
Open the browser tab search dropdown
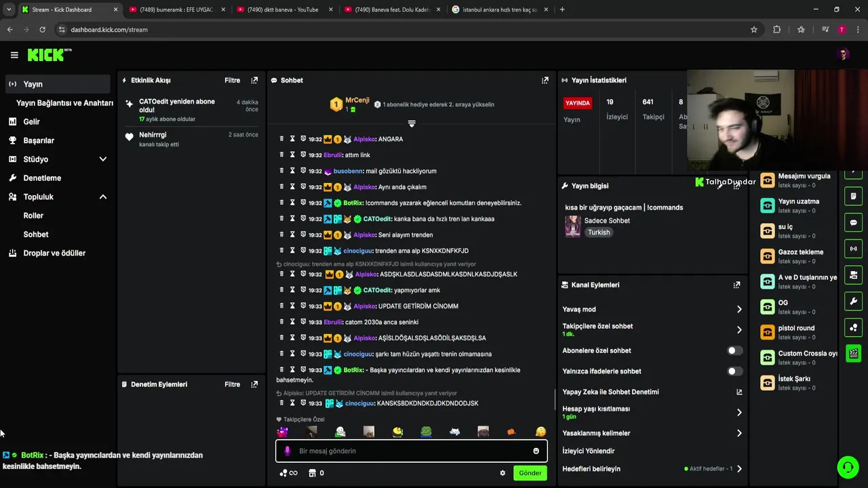click(x=9, y=9)
